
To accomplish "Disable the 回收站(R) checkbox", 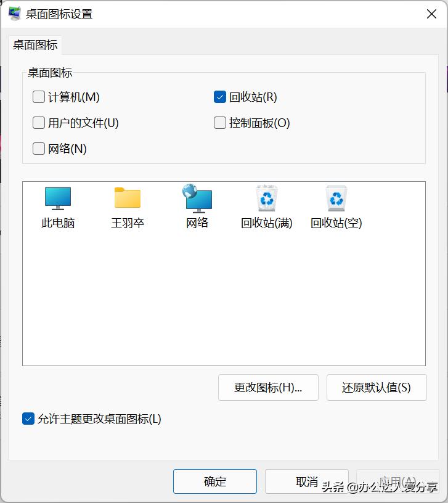I will (219, 97).
